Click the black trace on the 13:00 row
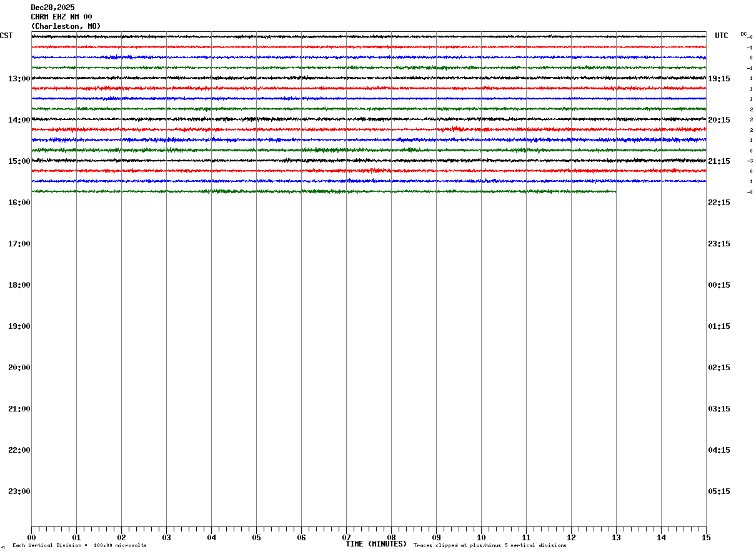This screenshot has width=756, height=554. [369, 78]
